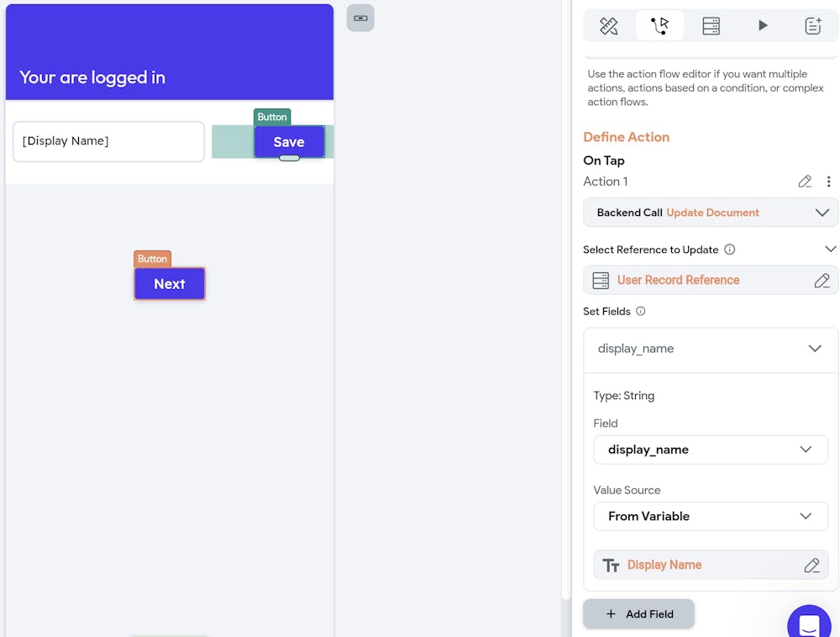Click the run/preview play icon
The height and width of the screenshot is (637, 840).
point(762,25)
